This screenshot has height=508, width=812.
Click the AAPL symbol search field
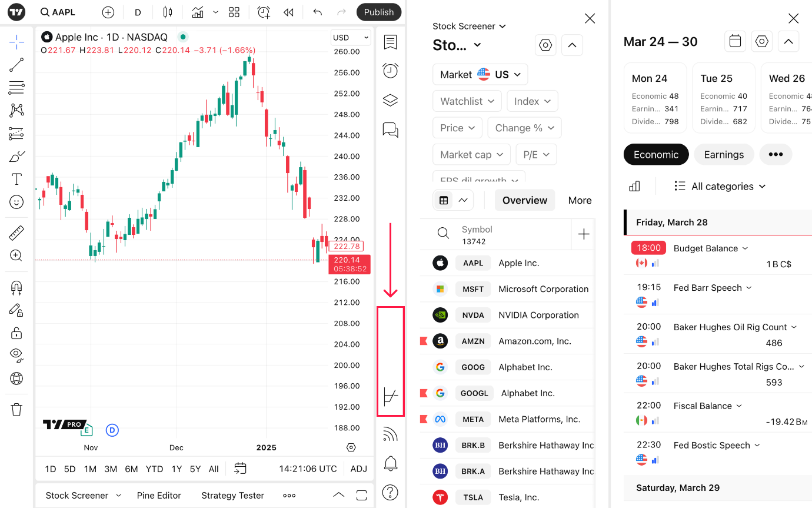point(58,12)
